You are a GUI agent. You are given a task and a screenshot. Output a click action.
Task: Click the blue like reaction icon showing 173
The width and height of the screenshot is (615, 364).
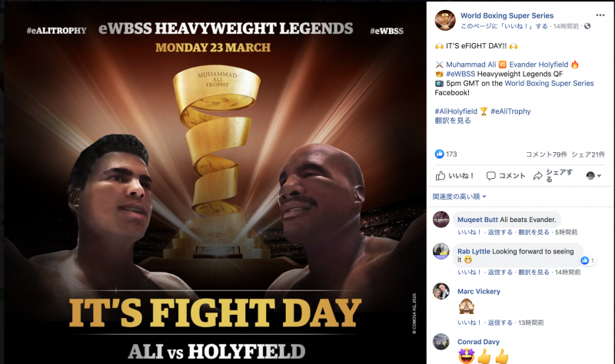point(439,154)
